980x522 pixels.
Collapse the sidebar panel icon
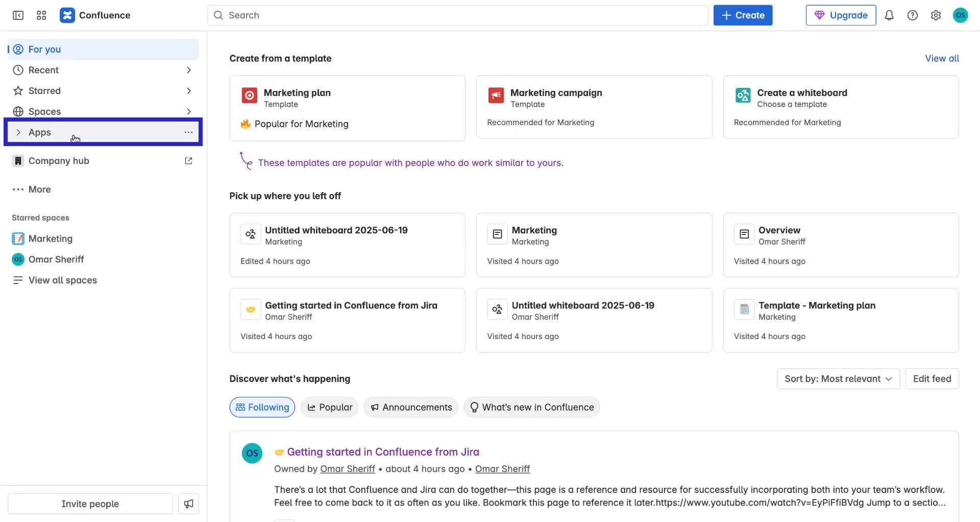17,15
